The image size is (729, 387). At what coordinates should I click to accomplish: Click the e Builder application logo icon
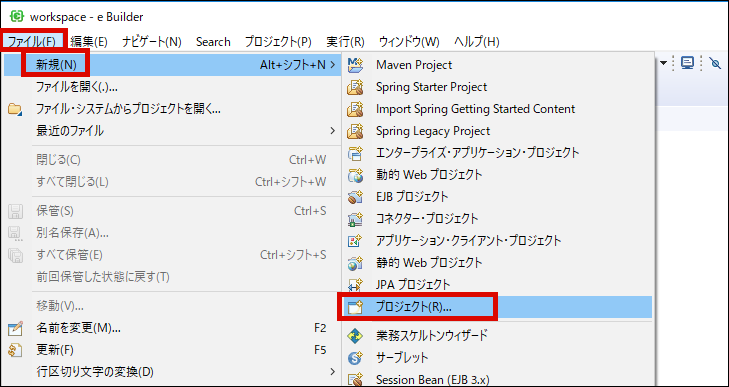[x=17, y=16]
